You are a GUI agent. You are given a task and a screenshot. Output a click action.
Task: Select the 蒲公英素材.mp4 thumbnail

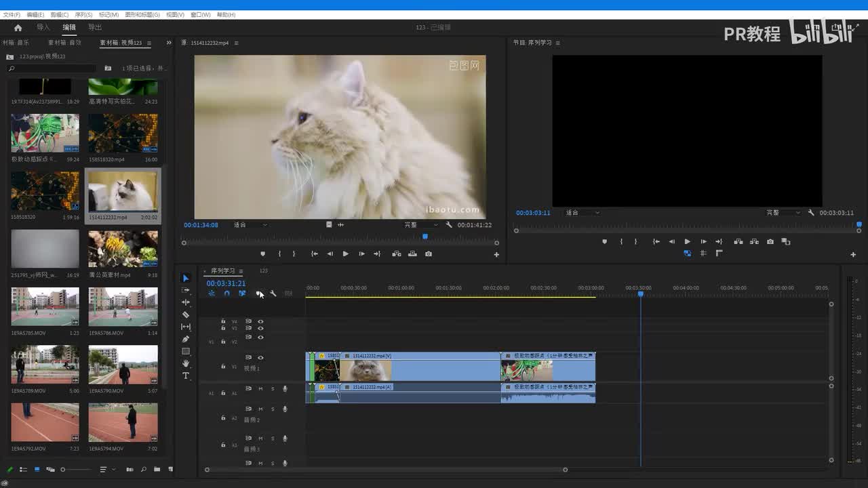pos(123,249)
